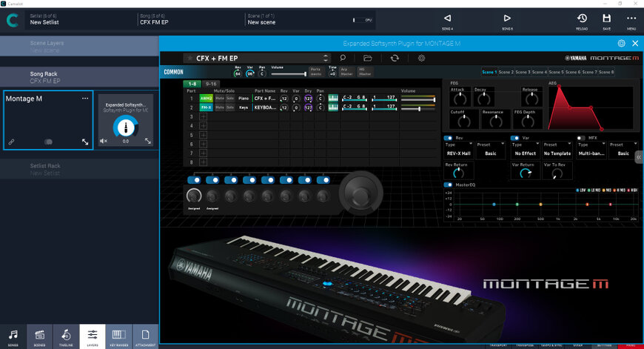This screenshot has height=349, width=644.
Task: Open plugin settings gear beside refresh icon
Action: point(421,58)
